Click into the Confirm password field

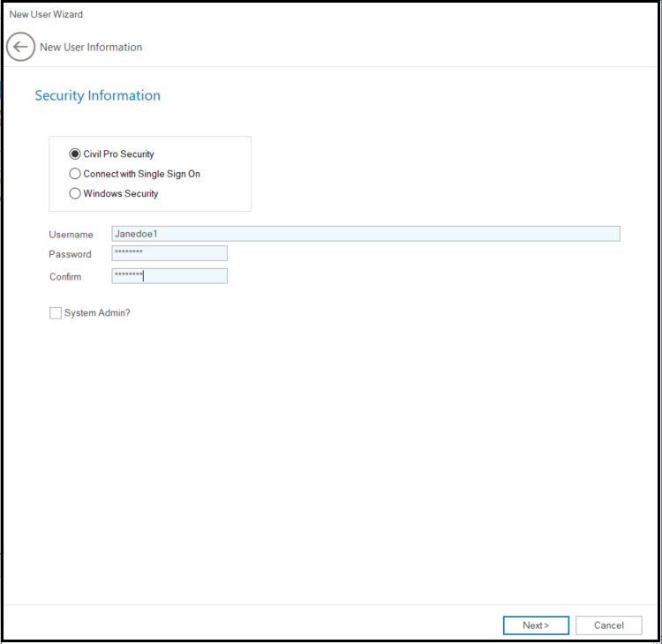coord(169,276)
